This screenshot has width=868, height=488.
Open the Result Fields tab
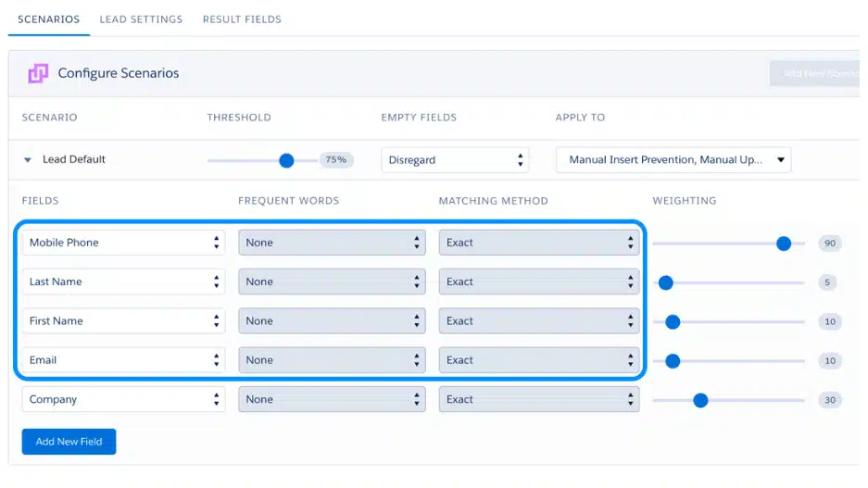242,19
